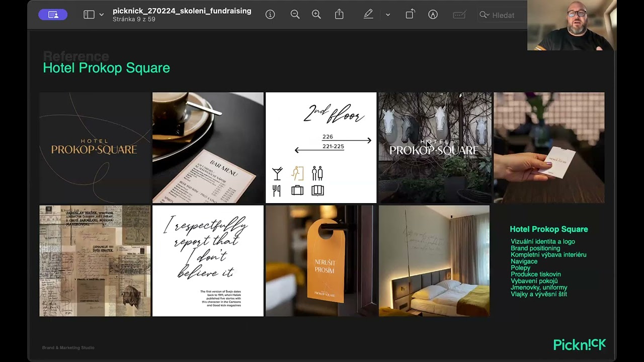This screenshot has height=362, width=644.
Task: Click the fork and knife pictogram
Action: (277, 191)
